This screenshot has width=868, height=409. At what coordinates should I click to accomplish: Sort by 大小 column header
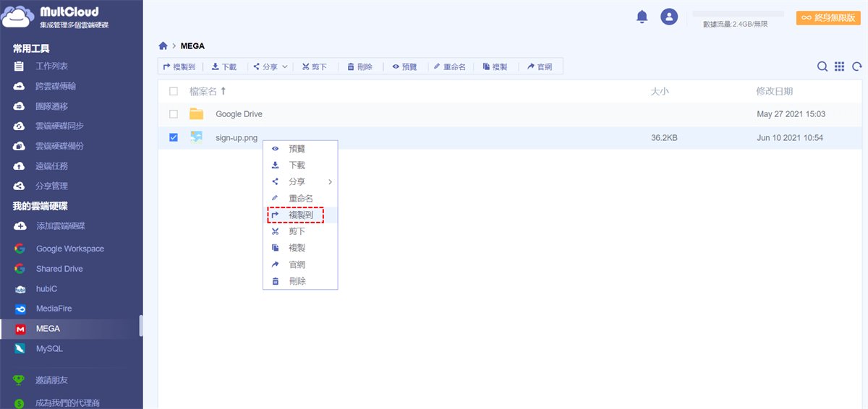coord(660,91)
